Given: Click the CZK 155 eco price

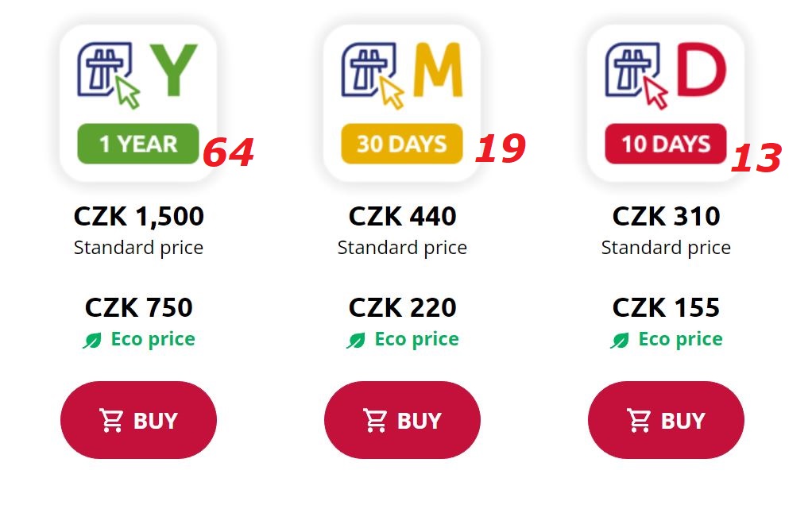Looking at the screenshot, I should [x=666, y=307].
